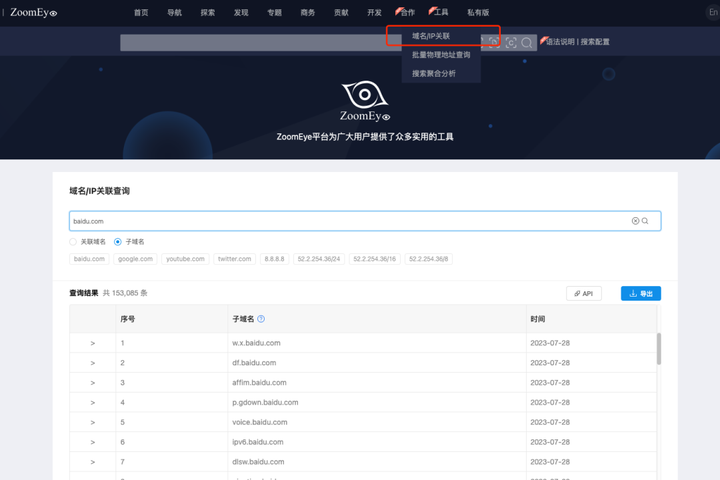Expand the row for affim.baidu.com
Image resolution: width=720 pixels, height=480 pixels.
pyautogui.click(x=93, y=383)
